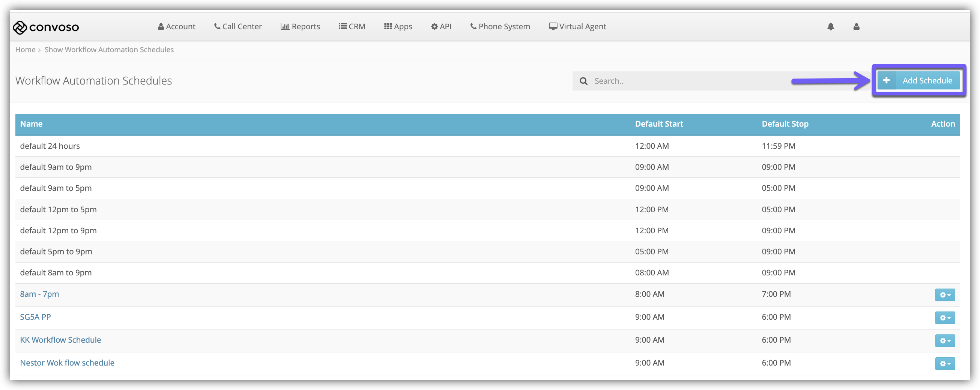
Task: Click the plus icon on Add Schedule
Action: pos(886,80)
